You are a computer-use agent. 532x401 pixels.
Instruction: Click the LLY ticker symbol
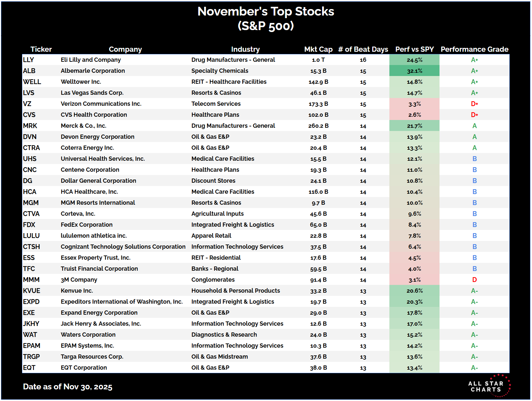point(28,60)
